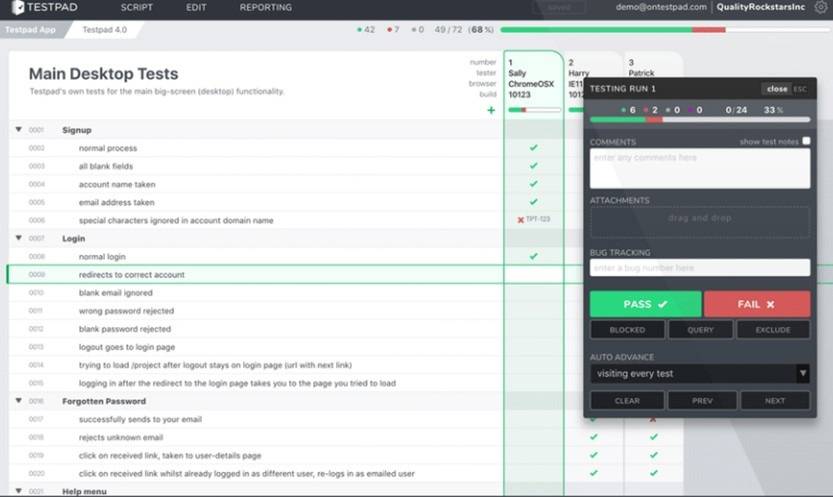Advance to the NEXT test
This screenshot has height=497, width=833.
click(x=775, y=400)
